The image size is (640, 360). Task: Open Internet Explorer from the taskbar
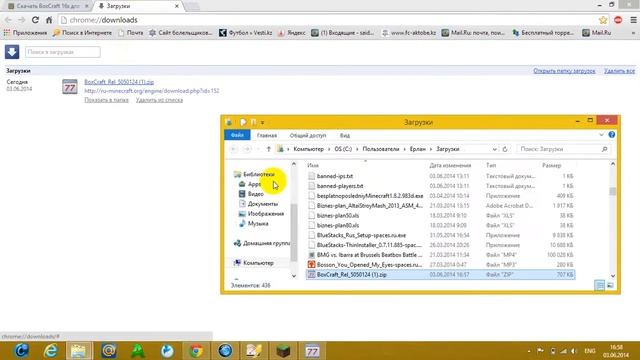point(51,351)
